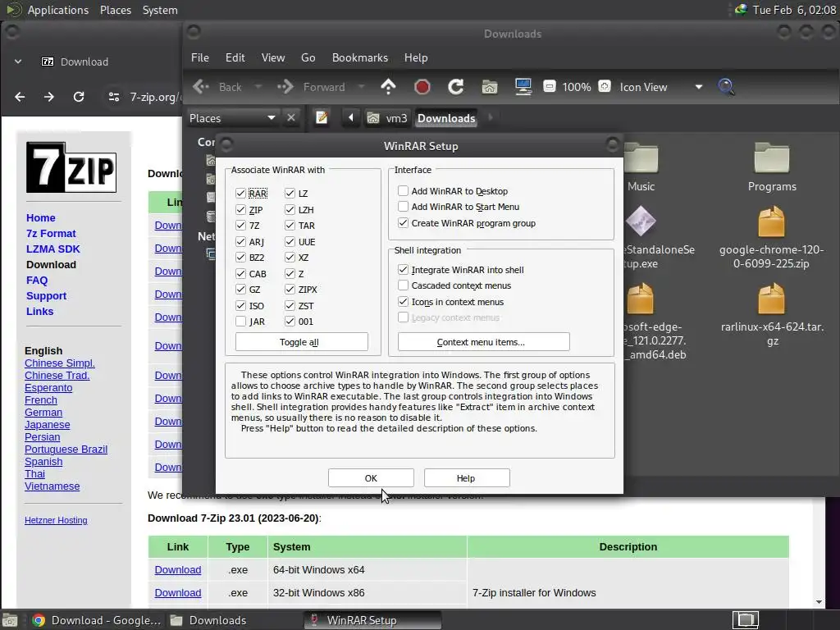
Task: Open the Icon View dropdown
Action: 661,87
